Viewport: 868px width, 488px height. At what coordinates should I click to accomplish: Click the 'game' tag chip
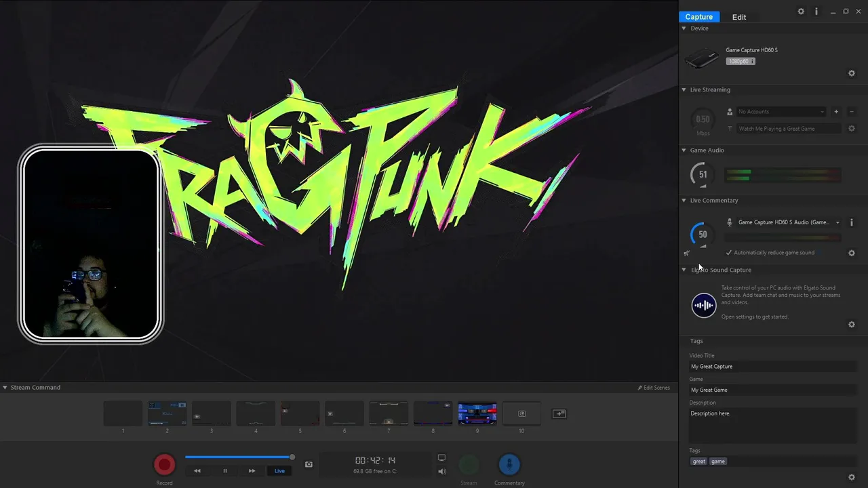click(x=718, y=462)
